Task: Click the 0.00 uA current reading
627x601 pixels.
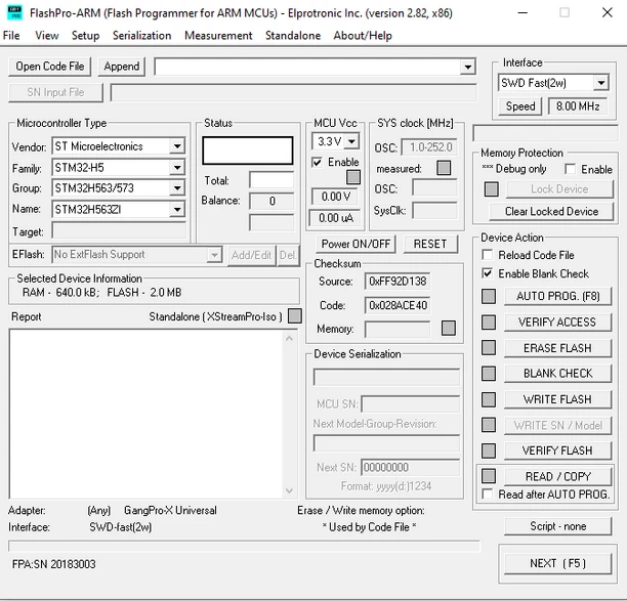Action: (335, 218)
